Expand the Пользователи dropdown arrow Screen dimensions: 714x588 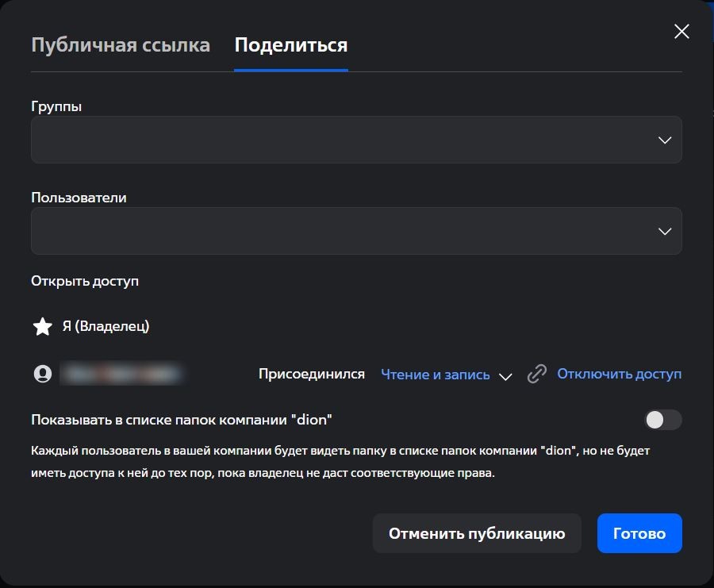[665, 231]
